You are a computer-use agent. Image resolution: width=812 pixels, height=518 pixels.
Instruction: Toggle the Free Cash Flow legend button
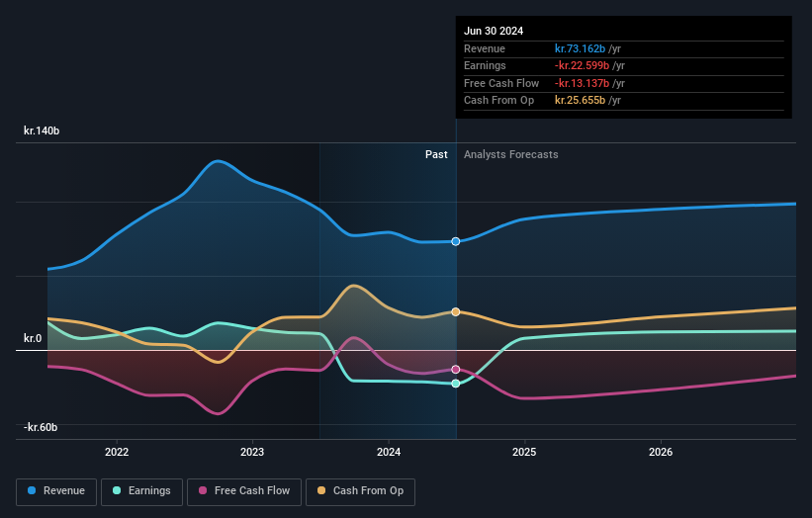(x=244, y=491)
